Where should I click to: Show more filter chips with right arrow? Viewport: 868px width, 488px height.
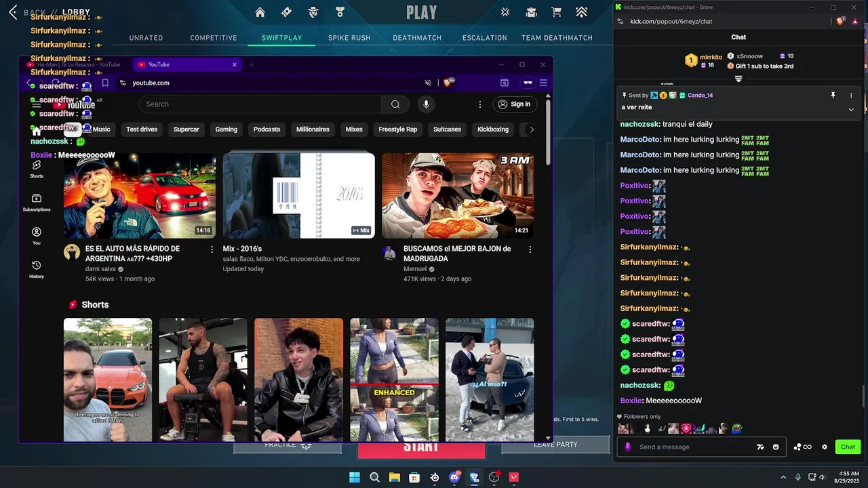[532, 129]
